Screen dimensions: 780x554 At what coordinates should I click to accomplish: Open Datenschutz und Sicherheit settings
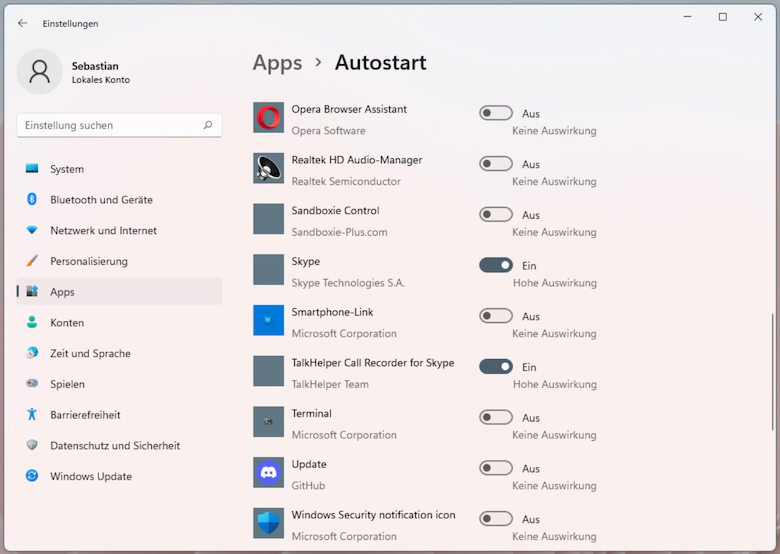pyautogui.click(x=115, y=445)
